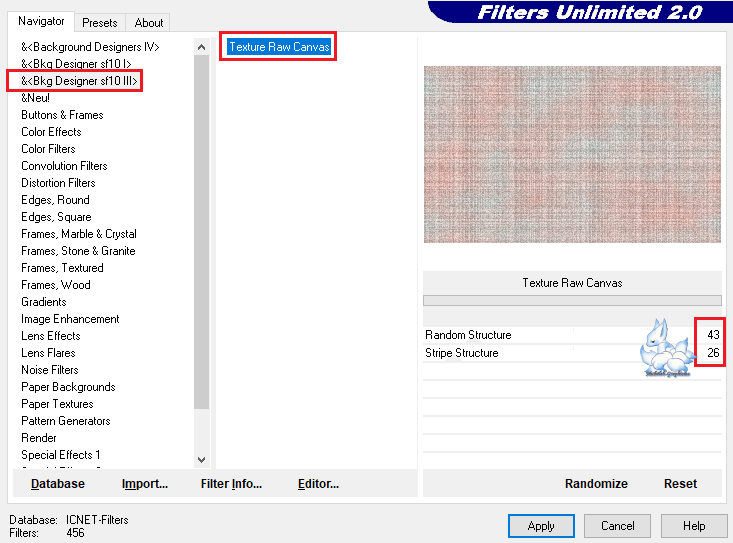Select the Pattern Generators category
Screen dimensions: 733x543
coord(65,421)
